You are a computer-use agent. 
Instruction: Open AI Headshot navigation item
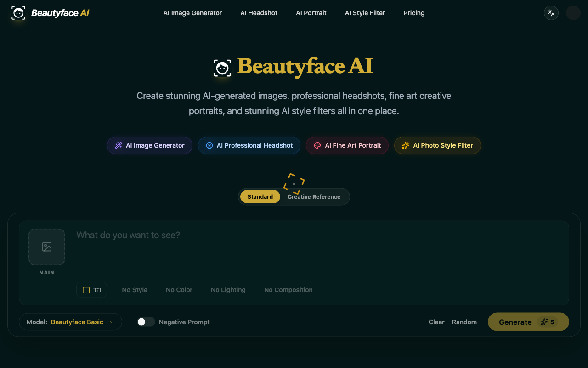tap(259, 13)
